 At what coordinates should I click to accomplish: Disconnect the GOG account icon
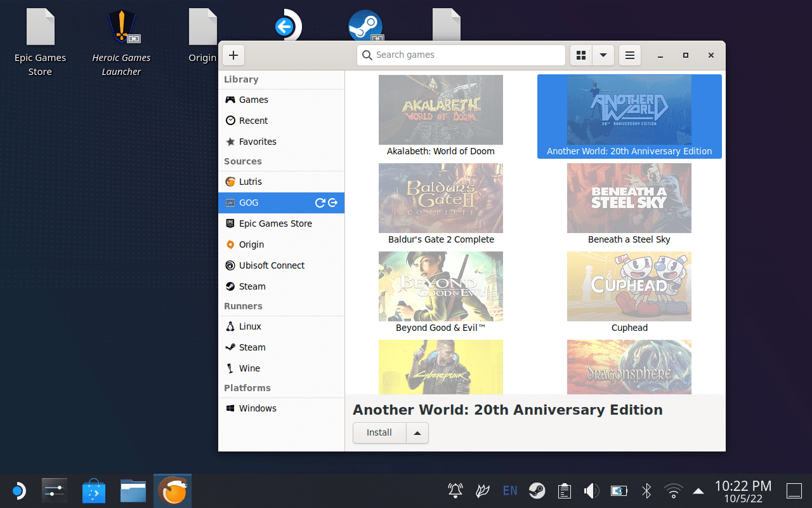point(333,203)
